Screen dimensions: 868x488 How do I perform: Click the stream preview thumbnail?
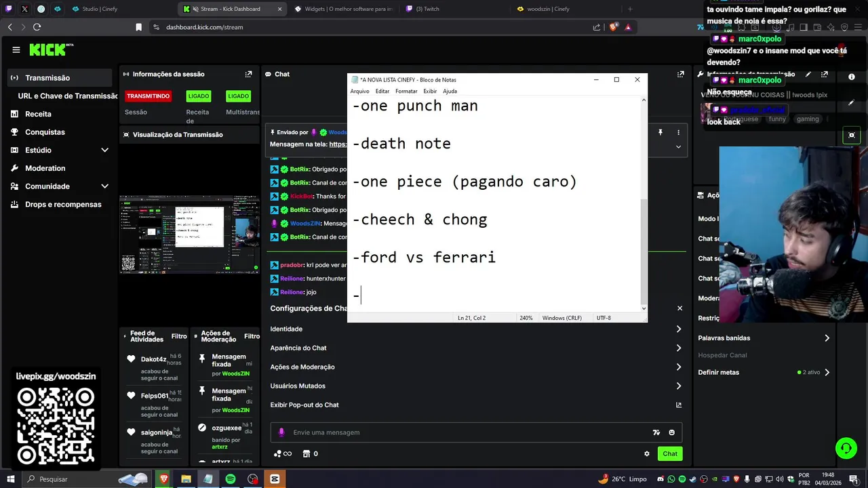[x=190, y=234]
